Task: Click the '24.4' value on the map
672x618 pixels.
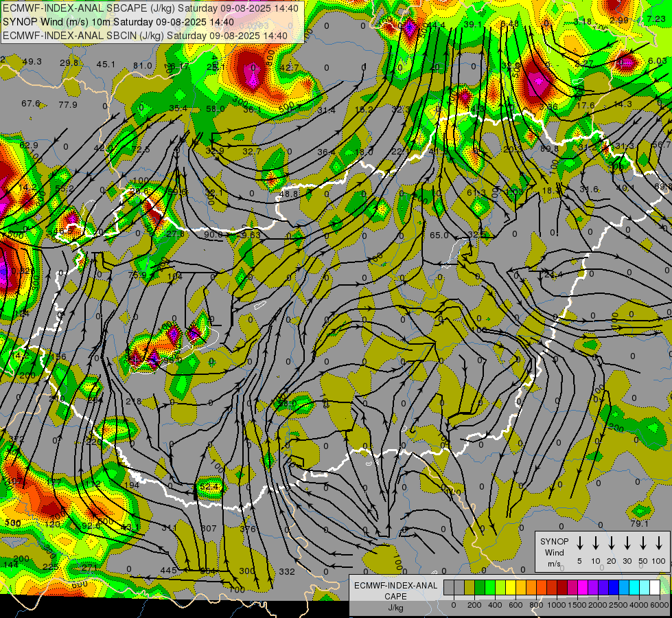Action: pyautogui.click(x=553, y=274)
